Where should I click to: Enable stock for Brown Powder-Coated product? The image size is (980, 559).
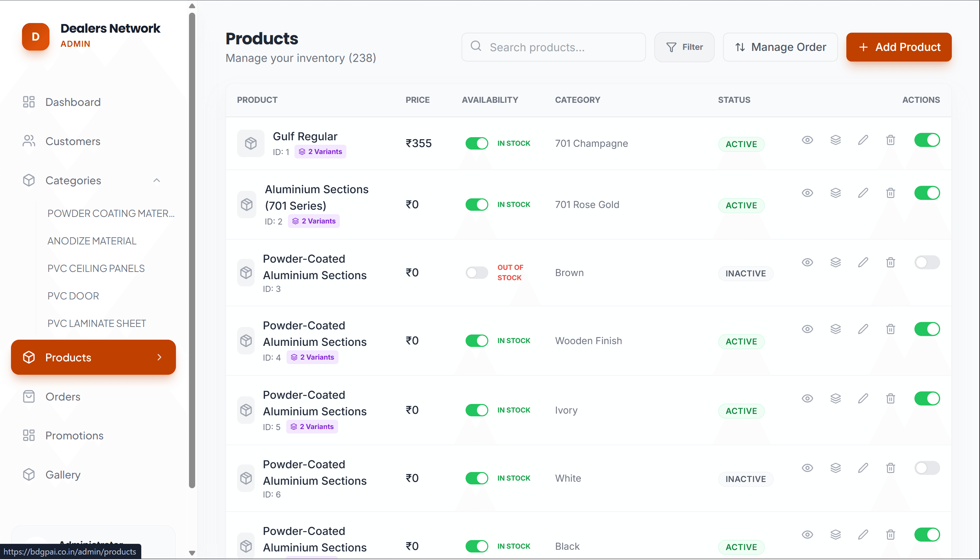pyautogui.click(x=477, y=273)
